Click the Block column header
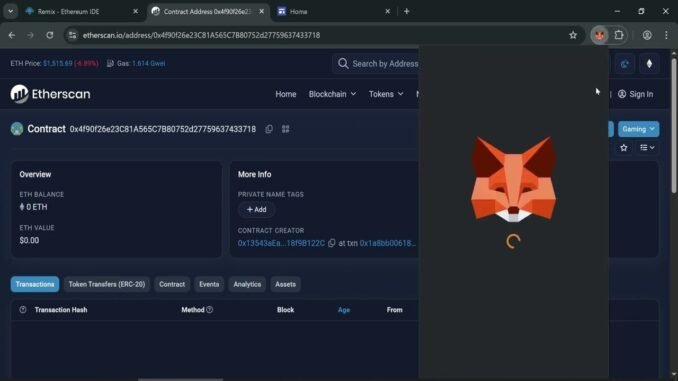 285,310
